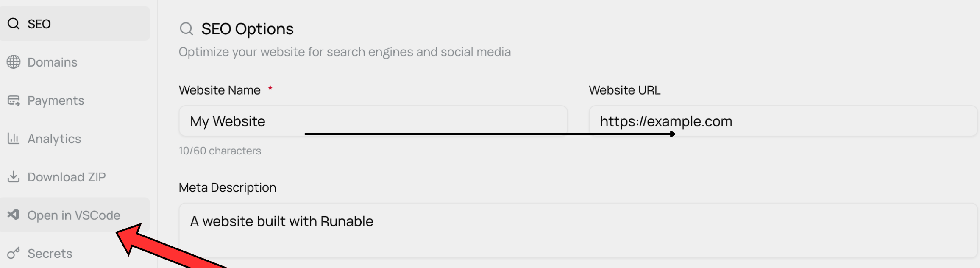Click the VSCode logo icon in sidebar
The width and height of the screenshot is (980, 268).
coord(14,215)
